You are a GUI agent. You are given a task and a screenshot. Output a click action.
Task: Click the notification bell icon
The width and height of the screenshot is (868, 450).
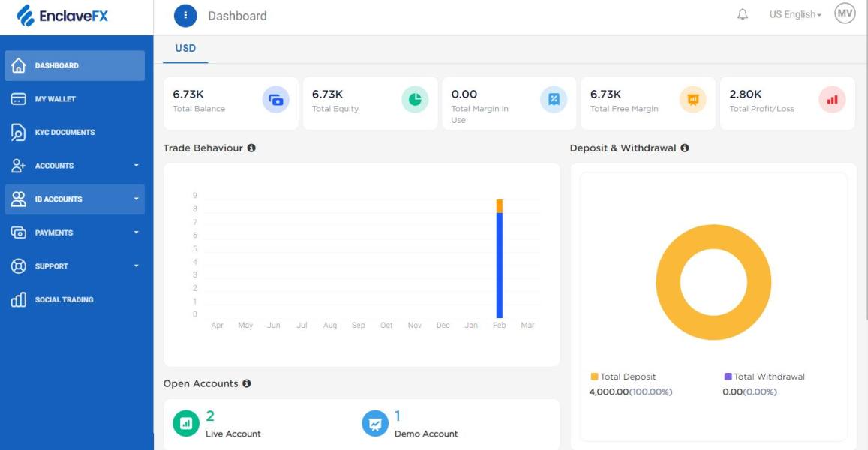click(x=743, y=15)
